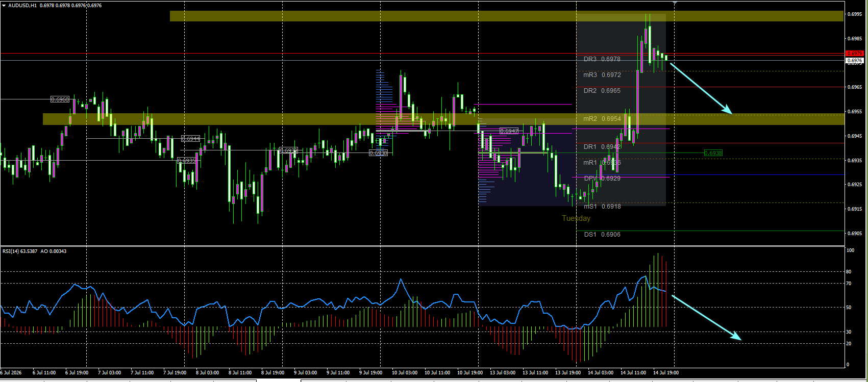Screen dimensions: 868x382
Task: Click the 10 Jul 11:00 time label
Action: coord(437,373)
